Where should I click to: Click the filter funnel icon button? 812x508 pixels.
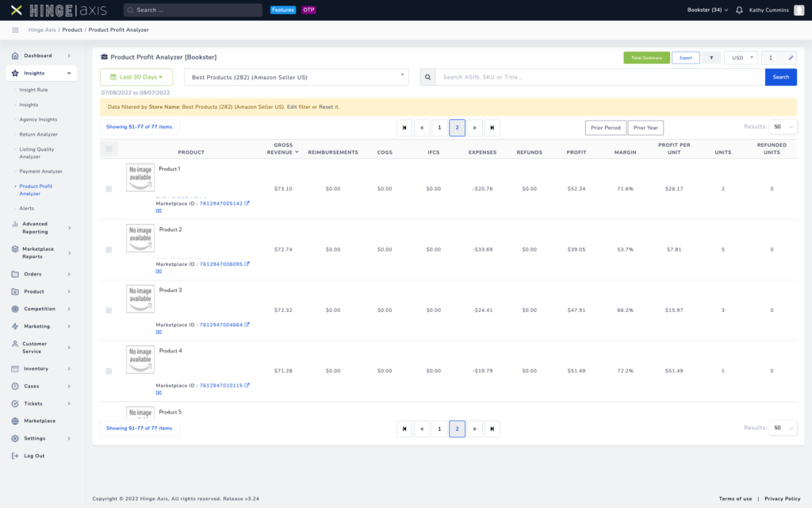click(711, 57)
